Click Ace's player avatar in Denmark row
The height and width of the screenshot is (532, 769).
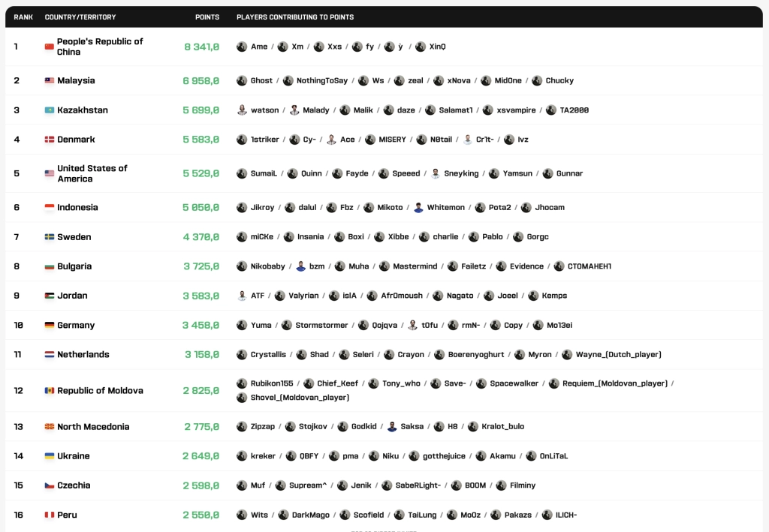pos(331,140)
